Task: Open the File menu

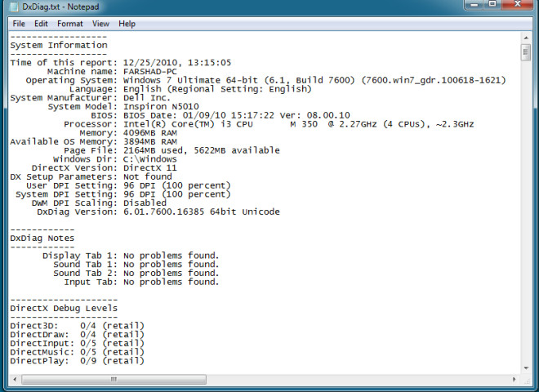Action: pyautogui.click(x=19, y=24)
